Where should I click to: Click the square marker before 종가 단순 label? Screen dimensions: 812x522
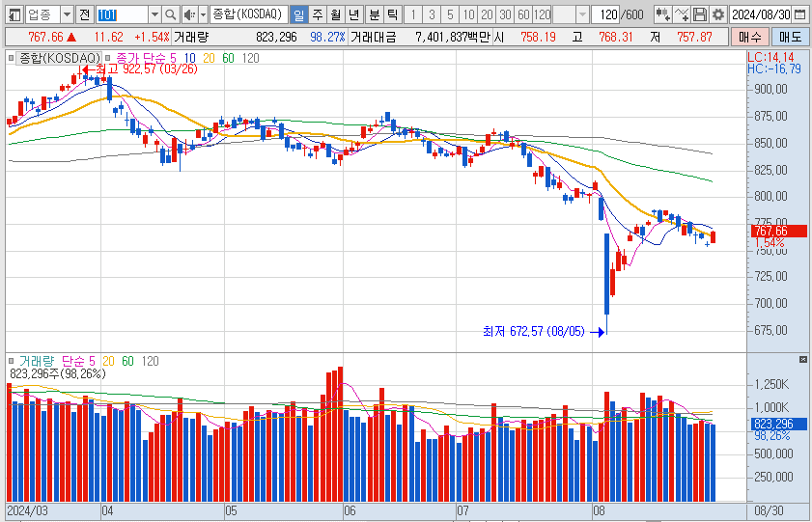108,58
